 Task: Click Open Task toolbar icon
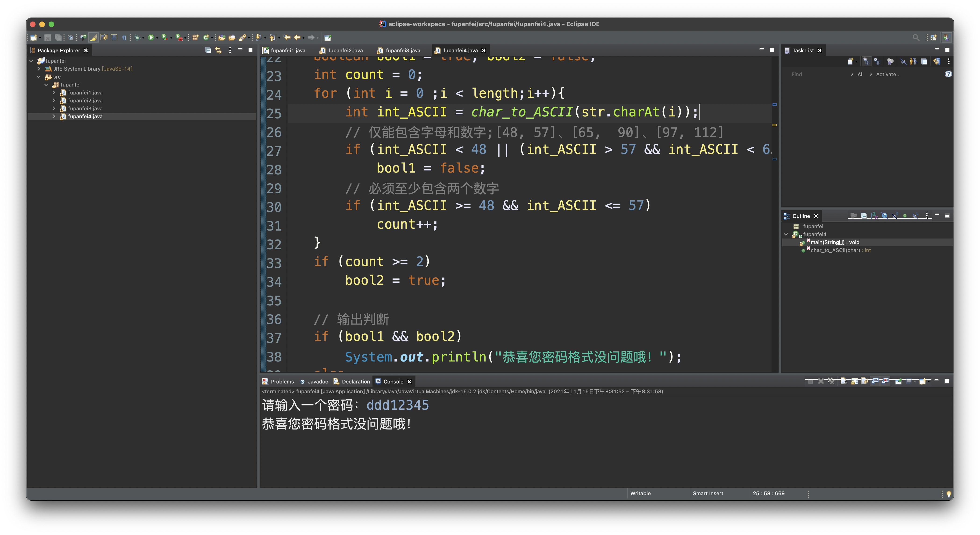[x=232, y=37]
